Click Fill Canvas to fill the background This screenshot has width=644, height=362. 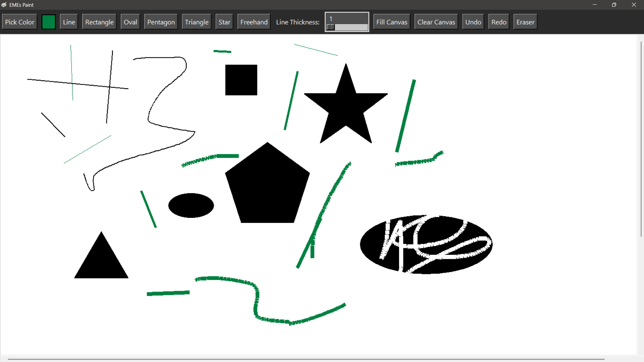[x=391, y=21]
